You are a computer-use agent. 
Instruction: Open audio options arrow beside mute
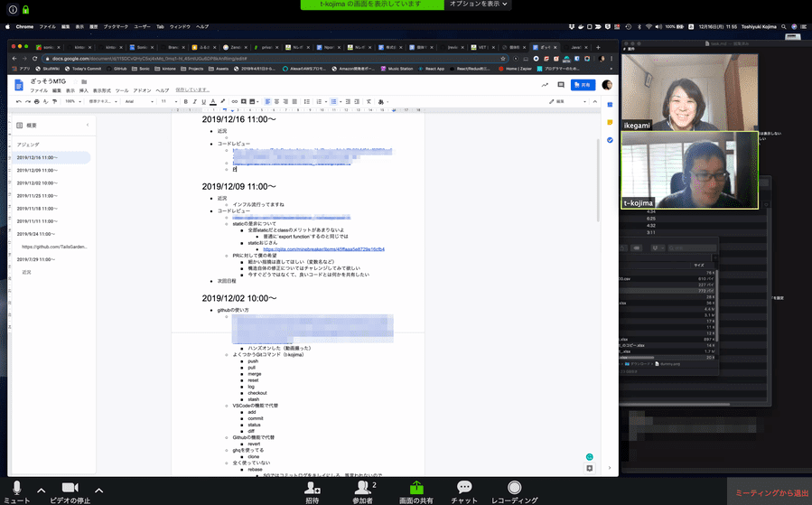pos(42,489)
